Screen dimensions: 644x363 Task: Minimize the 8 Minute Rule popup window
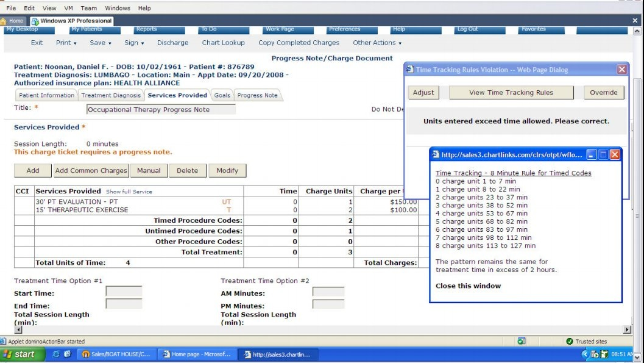tap(591, 154)
